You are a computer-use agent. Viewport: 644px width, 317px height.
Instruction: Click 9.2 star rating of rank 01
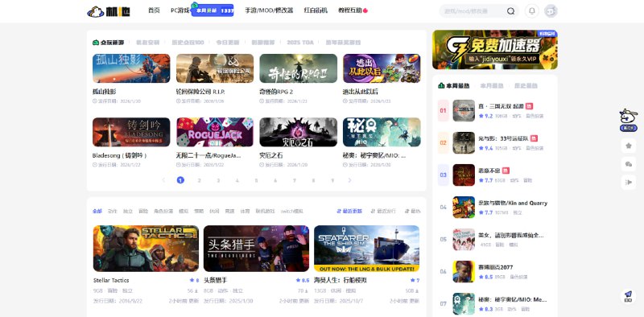(486, 116)
